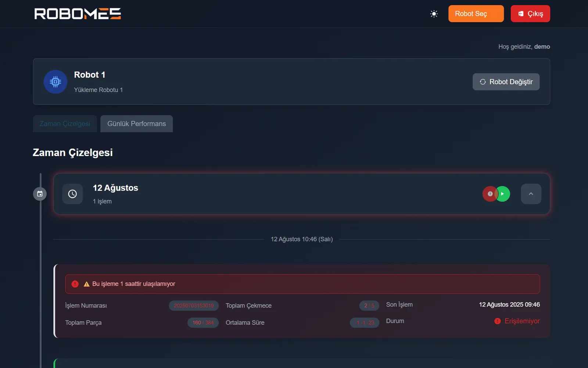Viewport: 588px width, 368px height.
Task: Click the ROBOMES logo
Action: (x=78, y=14)
